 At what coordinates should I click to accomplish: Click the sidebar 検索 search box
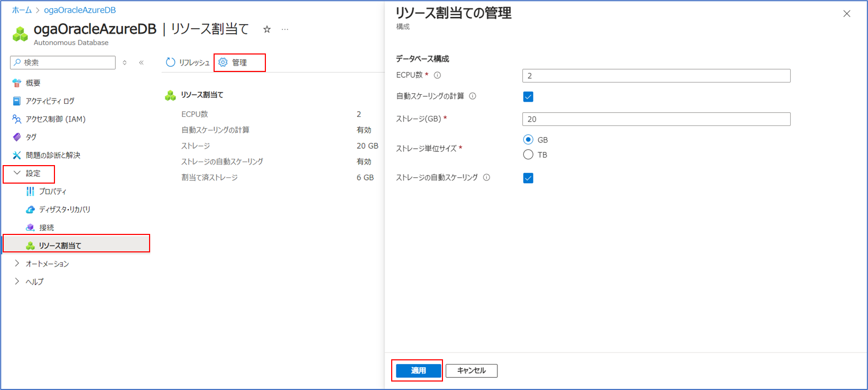click(63, 62)
